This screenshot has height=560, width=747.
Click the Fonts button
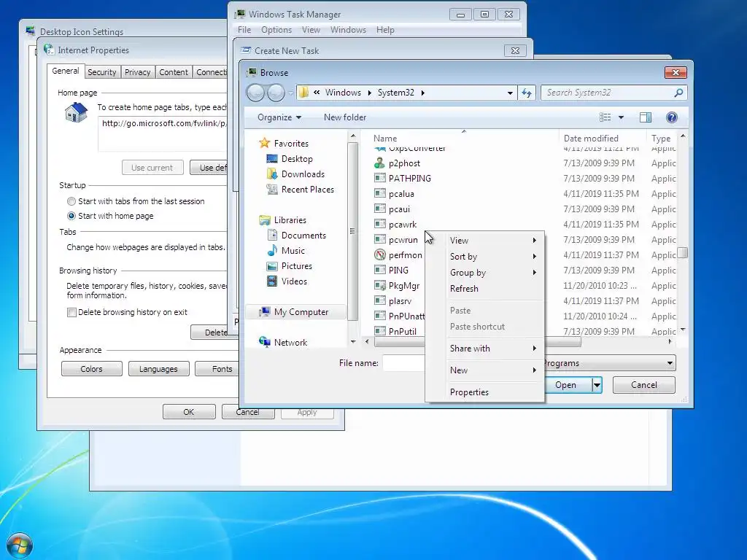[217, 369]
